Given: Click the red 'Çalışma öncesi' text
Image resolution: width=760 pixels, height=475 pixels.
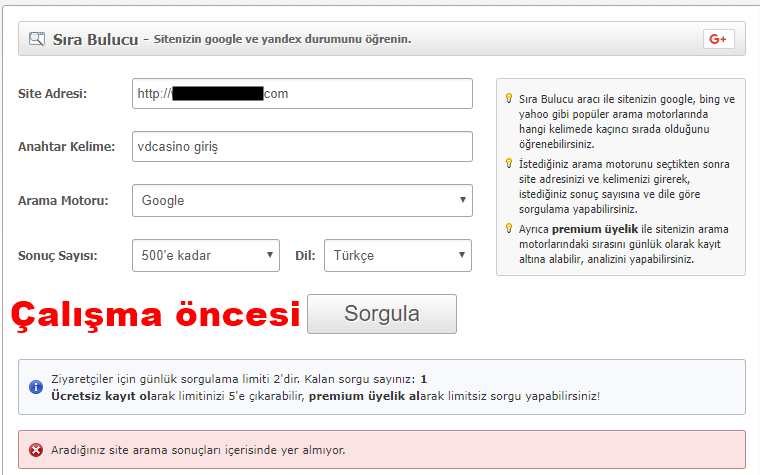Looking at the screenshot, I should (155, 314).
